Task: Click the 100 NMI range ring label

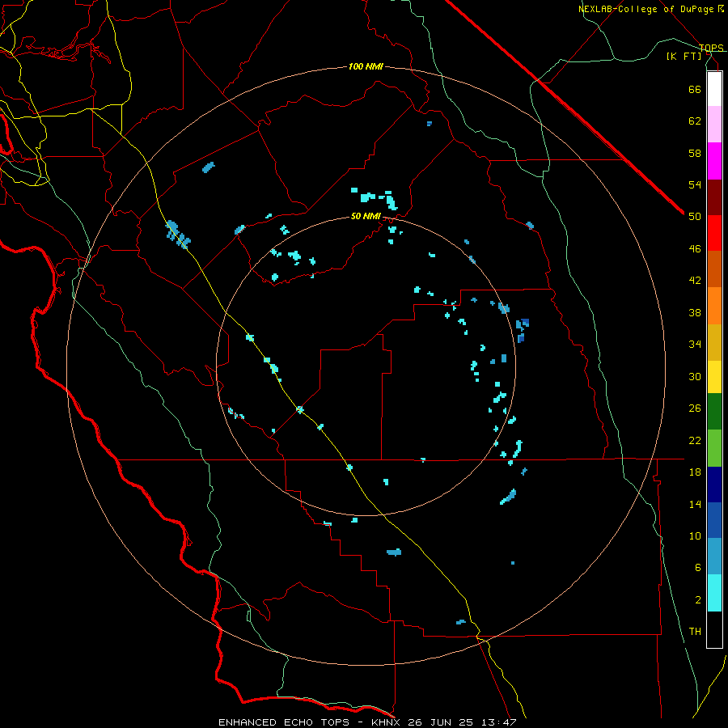Action: tap(366, 67)
